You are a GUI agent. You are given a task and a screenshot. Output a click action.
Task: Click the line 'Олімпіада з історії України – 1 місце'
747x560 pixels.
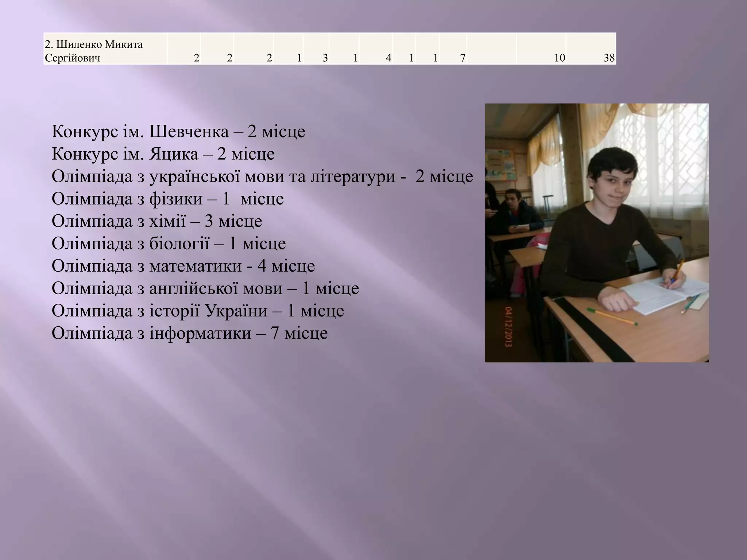(x=198, y=311)
